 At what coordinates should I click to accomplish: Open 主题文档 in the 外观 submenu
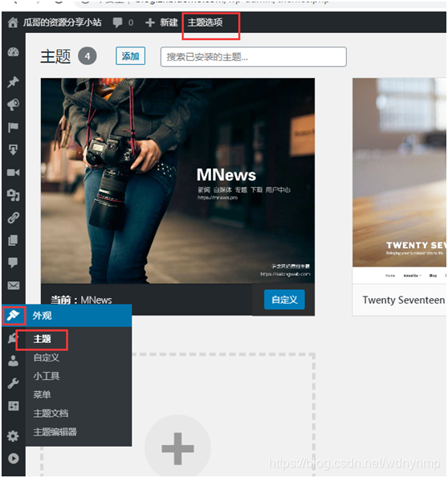coord(51,413)
